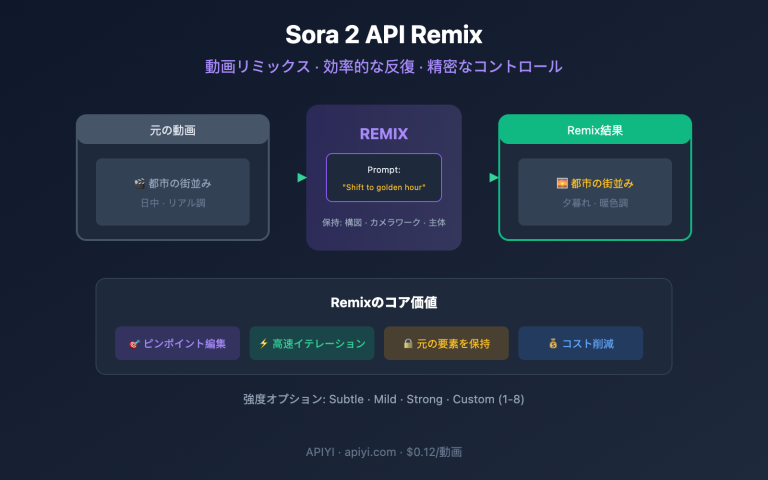
Task: Click the green Remix結果 card header
Action: [595, 130]
